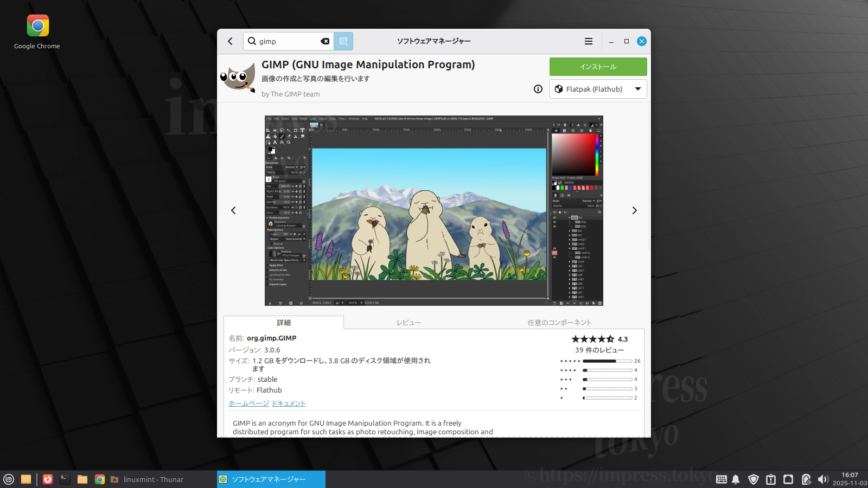Click the 3-star rating bar in review breakdown
Image resolution: width=868 pixels, height=488 pixels.
[x=608, y=380]
